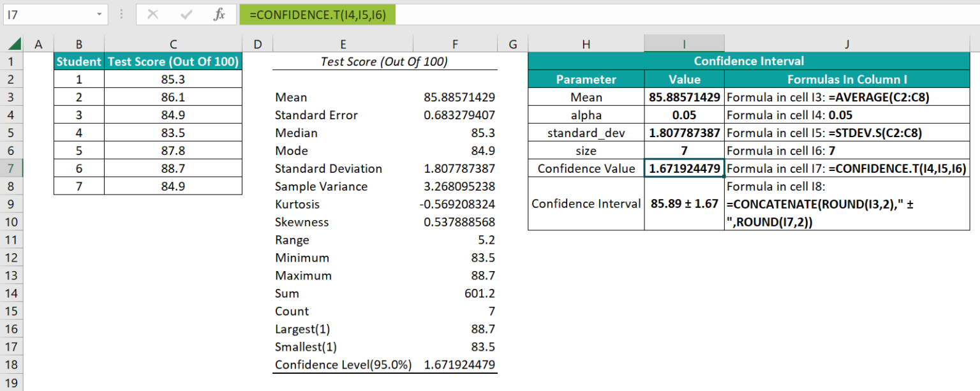The width and height of the screenshot is (980, 391).
Task: Select column header I
Action: [684, 43]
